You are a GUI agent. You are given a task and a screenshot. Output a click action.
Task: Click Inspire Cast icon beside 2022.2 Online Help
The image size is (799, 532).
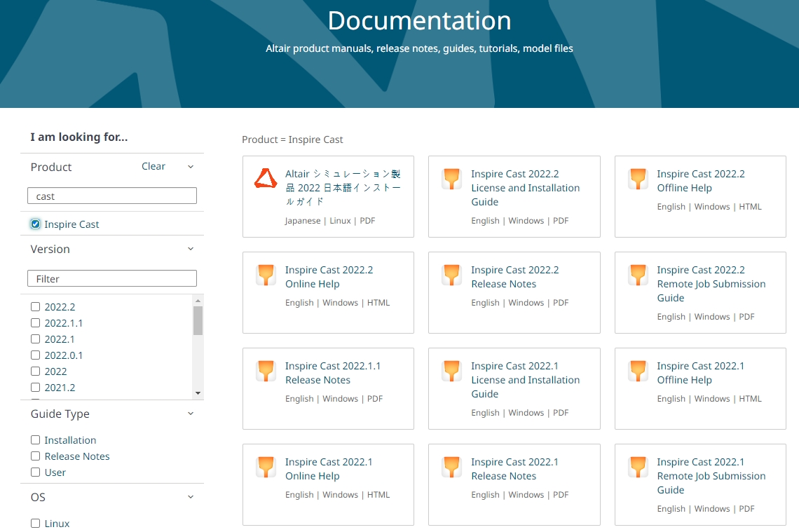pos(266,275)
